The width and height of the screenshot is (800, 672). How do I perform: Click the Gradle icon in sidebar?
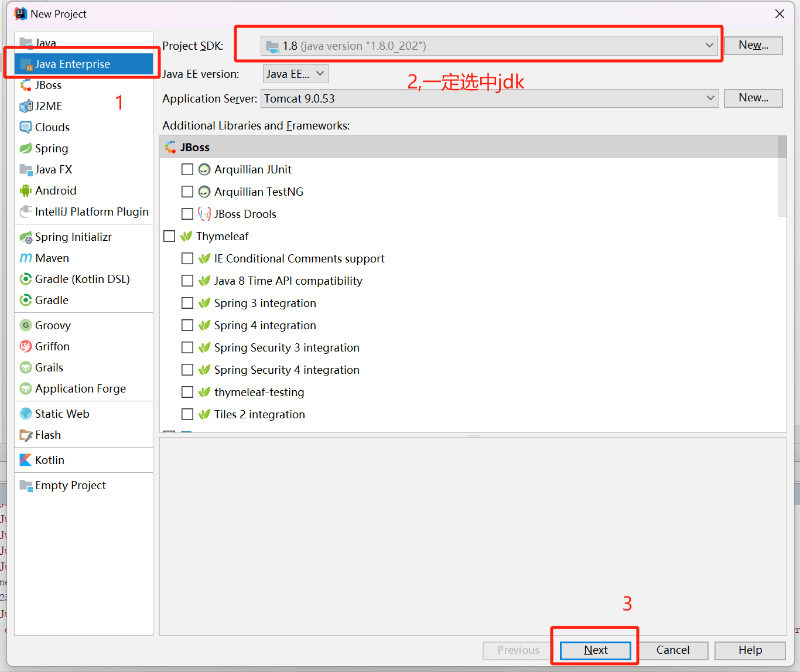pos(26,301)
